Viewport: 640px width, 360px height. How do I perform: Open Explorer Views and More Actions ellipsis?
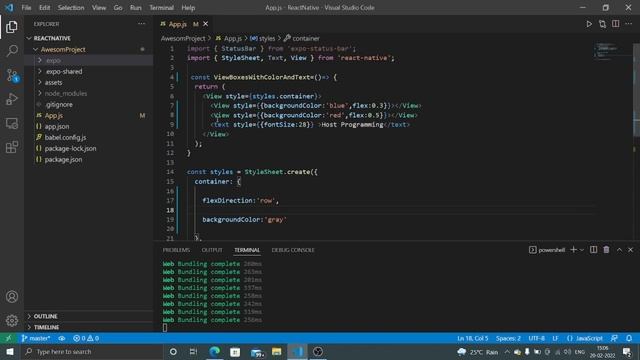point(141,24)
